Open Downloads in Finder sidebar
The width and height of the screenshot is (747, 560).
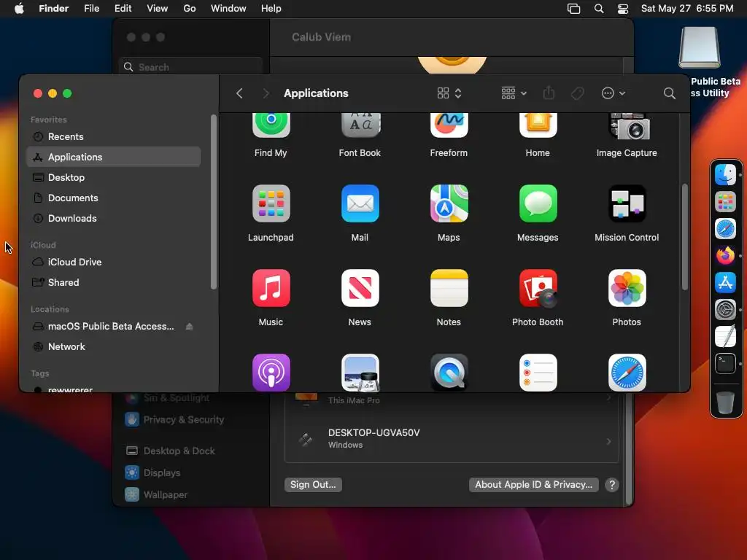coord(113,219)
